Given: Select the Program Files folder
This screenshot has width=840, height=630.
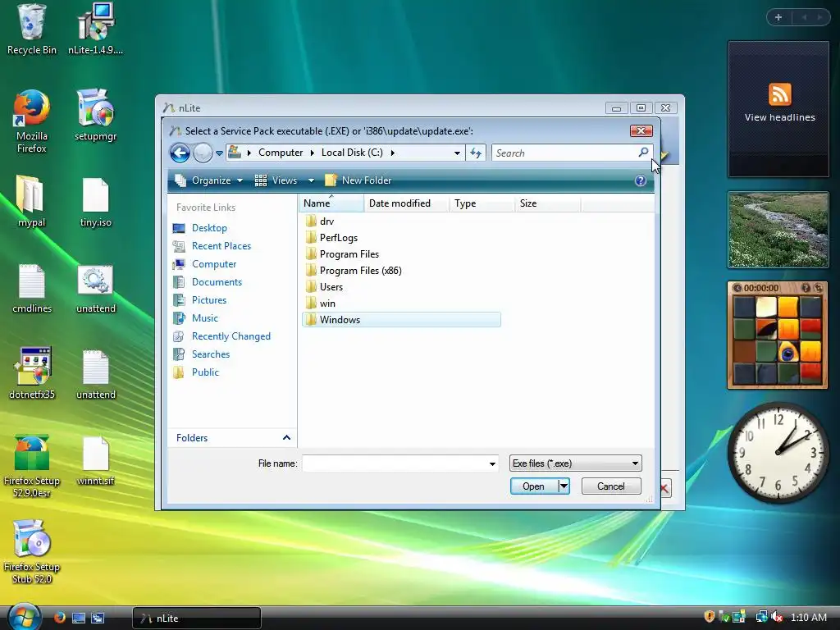Looking at the screenshot, I should click(x=342, y=254).
